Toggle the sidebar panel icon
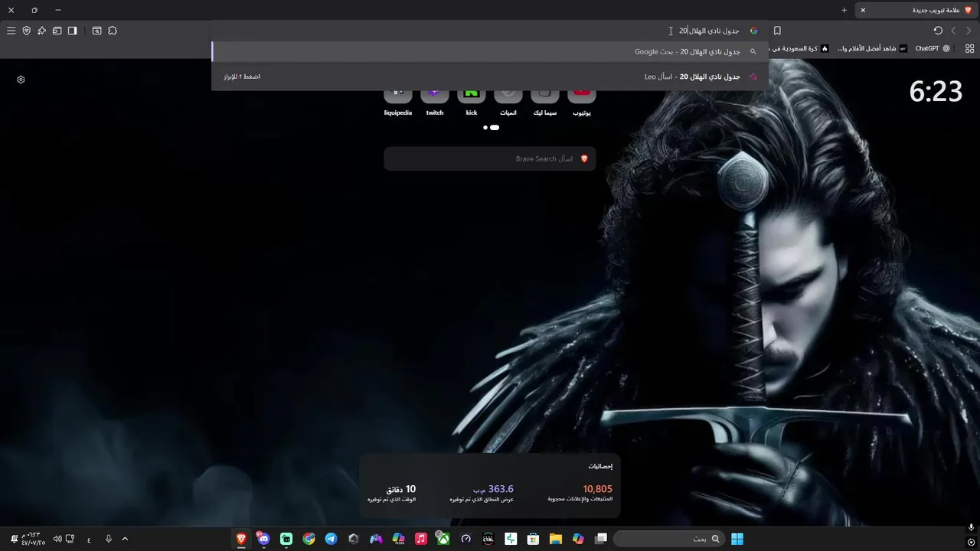The image size is (980, 551). [73, 31]
